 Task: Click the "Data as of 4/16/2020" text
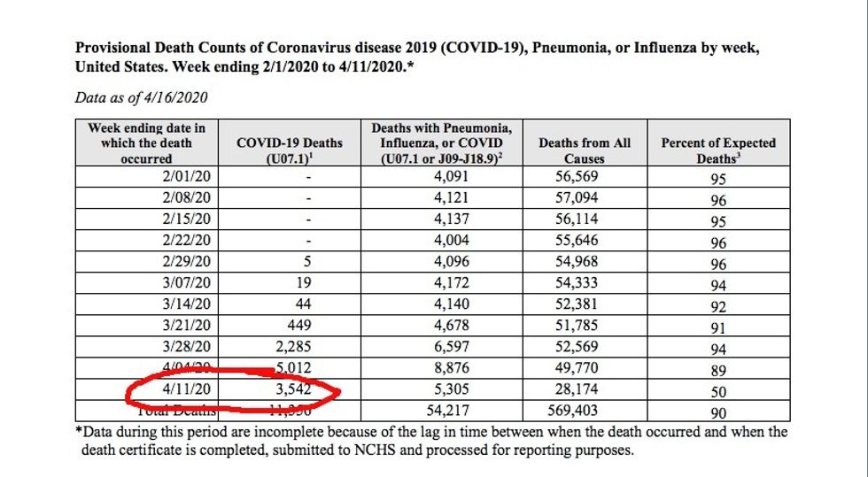(143, 98)
